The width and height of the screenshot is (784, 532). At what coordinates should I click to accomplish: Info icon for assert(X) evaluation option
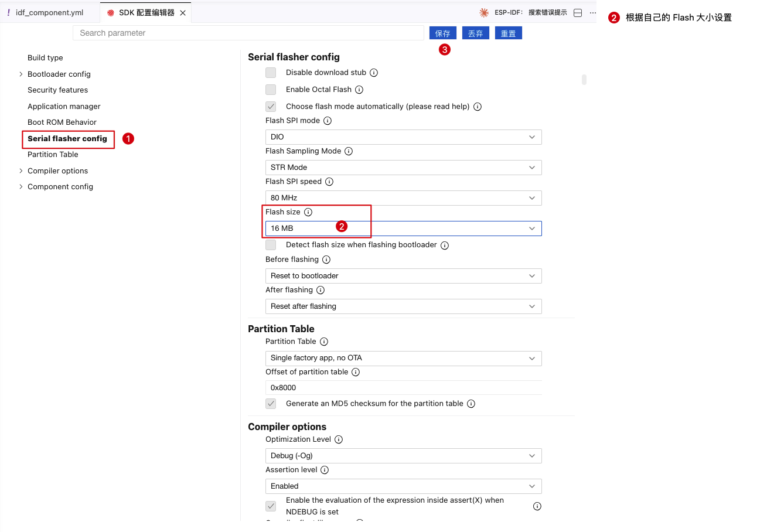537,506
